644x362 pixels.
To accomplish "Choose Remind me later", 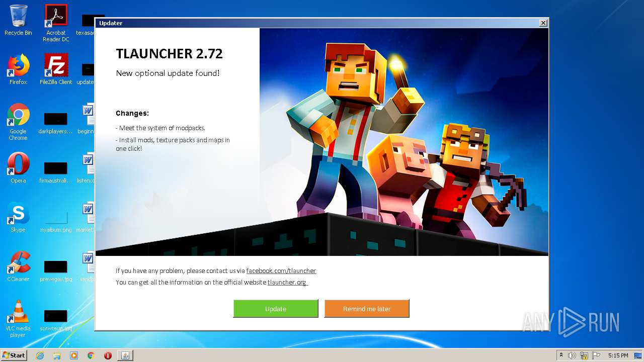I will pyautogui.click(x=367, y=309).
